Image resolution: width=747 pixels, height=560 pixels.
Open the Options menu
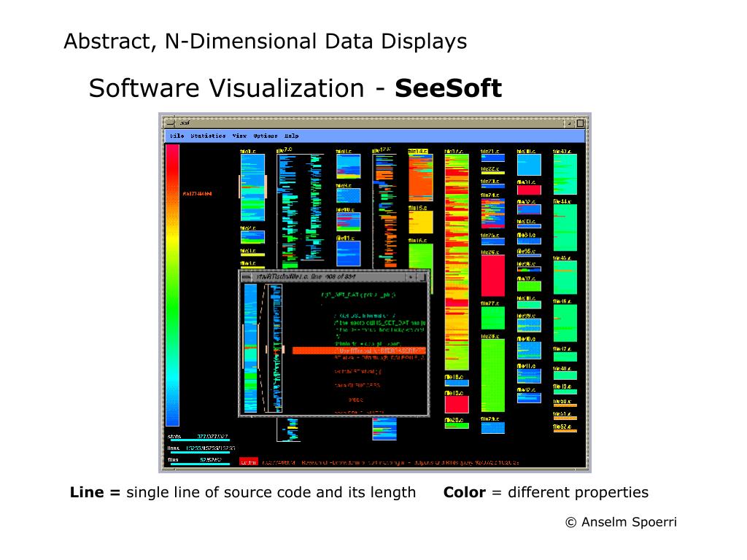[266, 136]
